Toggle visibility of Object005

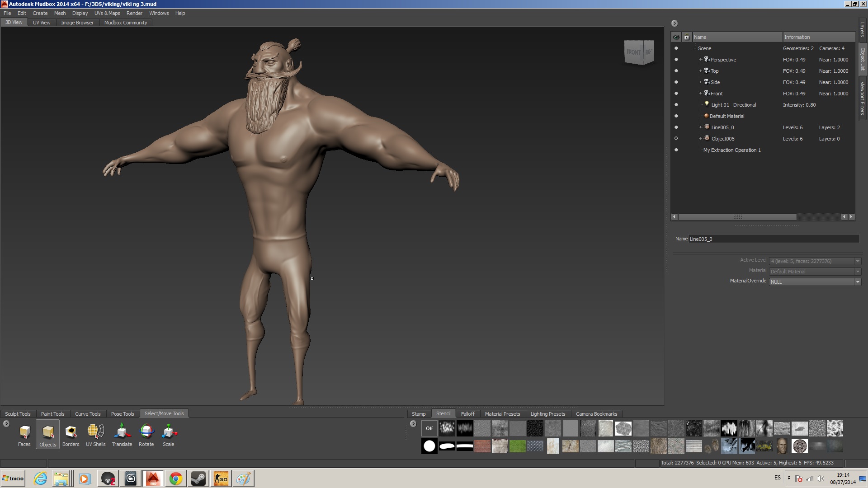676,139
